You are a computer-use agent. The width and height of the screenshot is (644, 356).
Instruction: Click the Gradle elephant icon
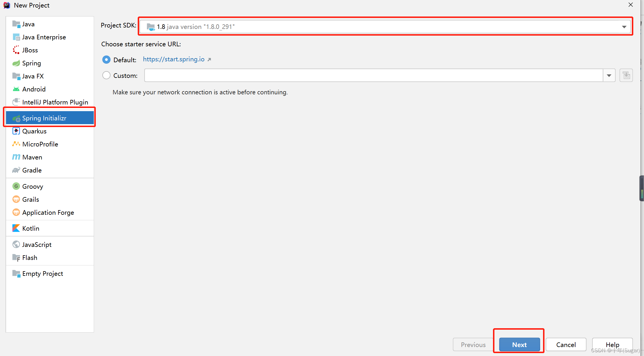[x=16, y=170]
